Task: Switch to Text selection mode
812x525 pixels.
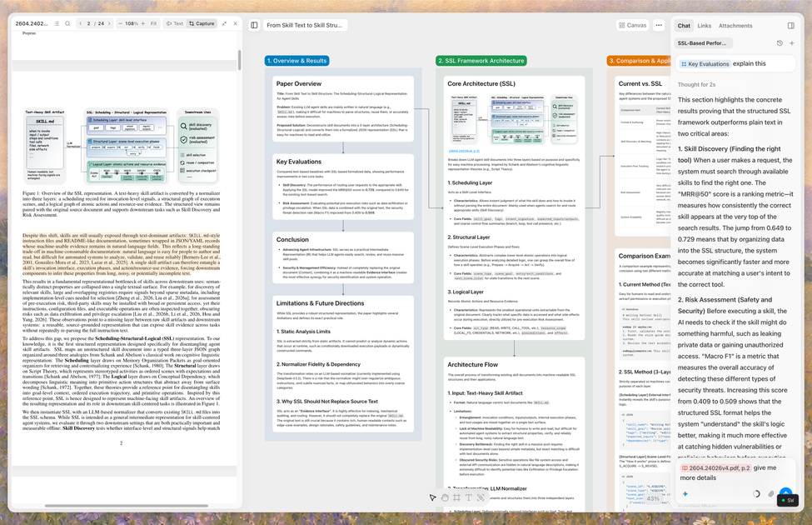Action: coord(175,23)
